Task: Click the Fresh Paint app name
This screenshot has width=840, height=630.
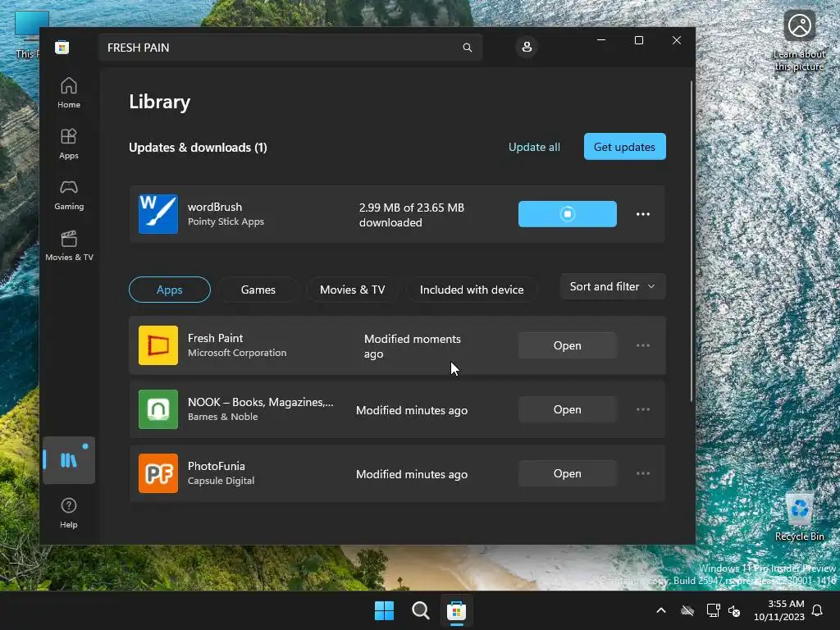Action: tap(216, 338)
